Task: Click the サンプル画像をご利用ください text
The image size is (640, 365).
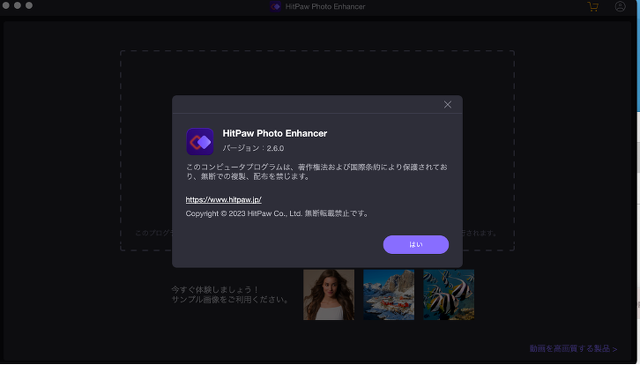Action: coord(231,299)
